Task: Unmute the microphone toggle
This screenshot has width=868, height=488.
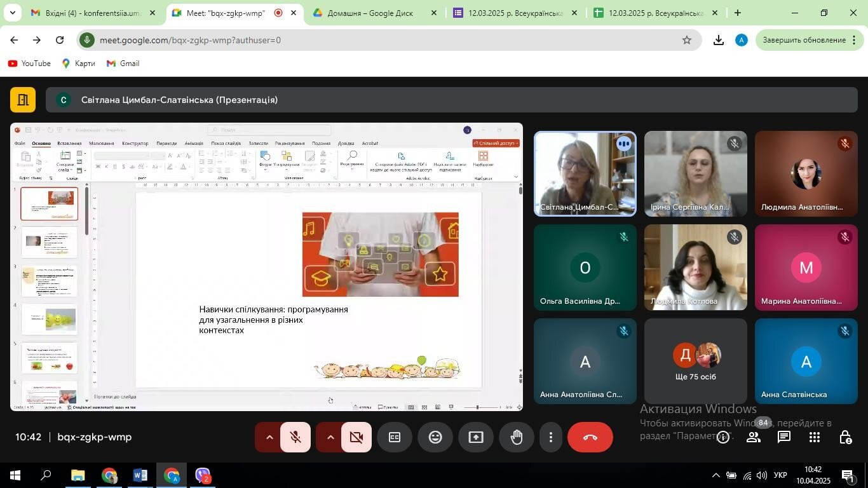Action: click(295, 437)
